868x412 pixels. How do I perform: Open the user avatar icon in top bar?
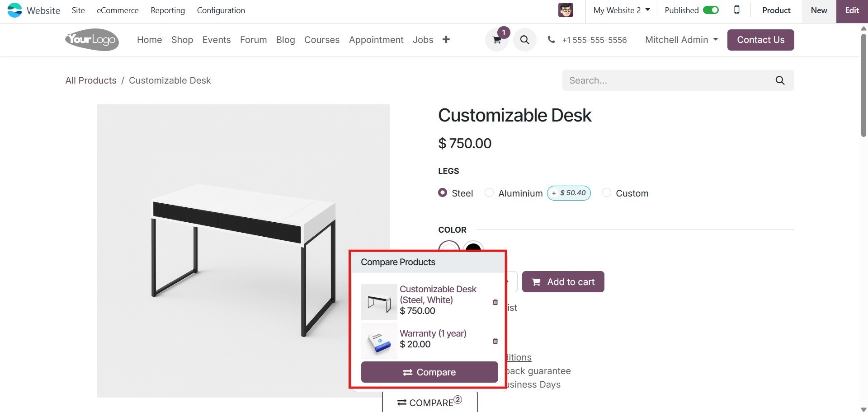click(566, 10)
